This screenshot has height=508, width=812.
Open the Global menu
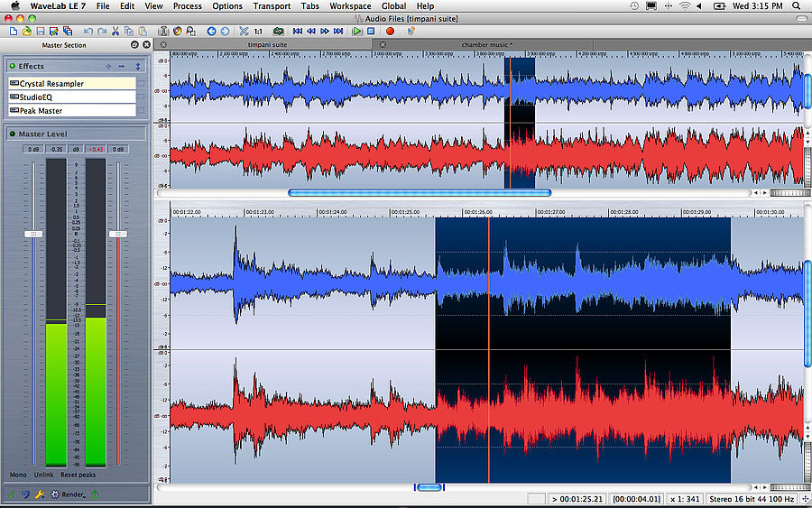393,5
